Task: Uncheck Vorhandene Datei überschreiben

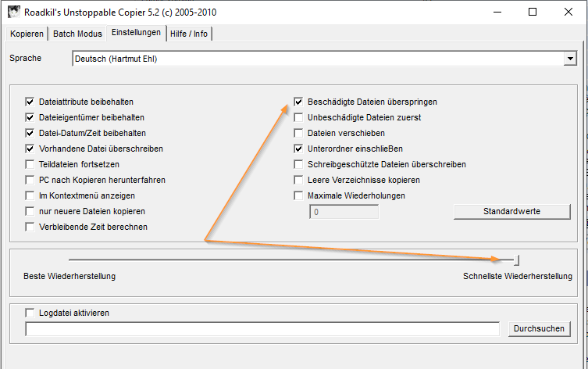Action: point(30,149)
